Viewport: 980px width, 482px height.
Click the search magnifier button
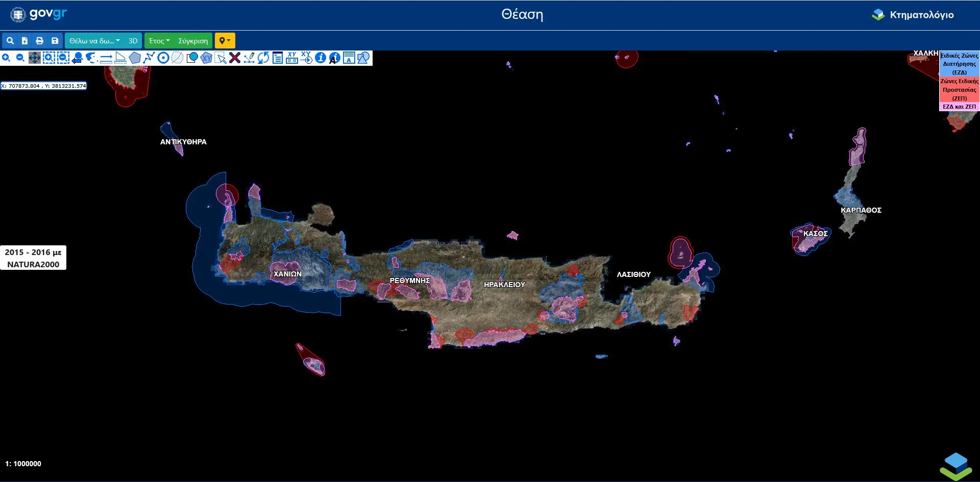pyautogui.click(x=10, y=41)
